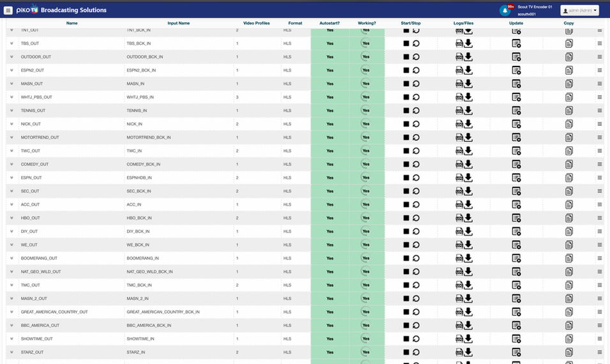The width and height of the screenshot is (610, 364).
Task: Restart the OUTDOOR_OUT stream
Action: pyautogui.click(x=416, y=57)
